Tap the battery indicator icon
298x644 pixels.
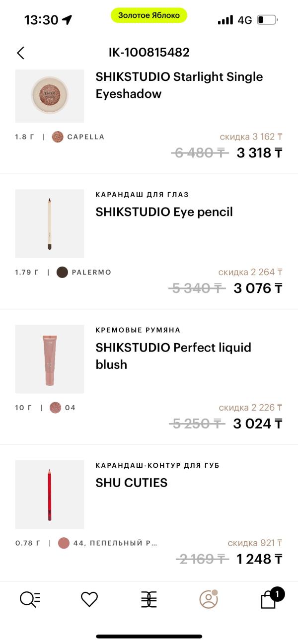pos(268,20)
